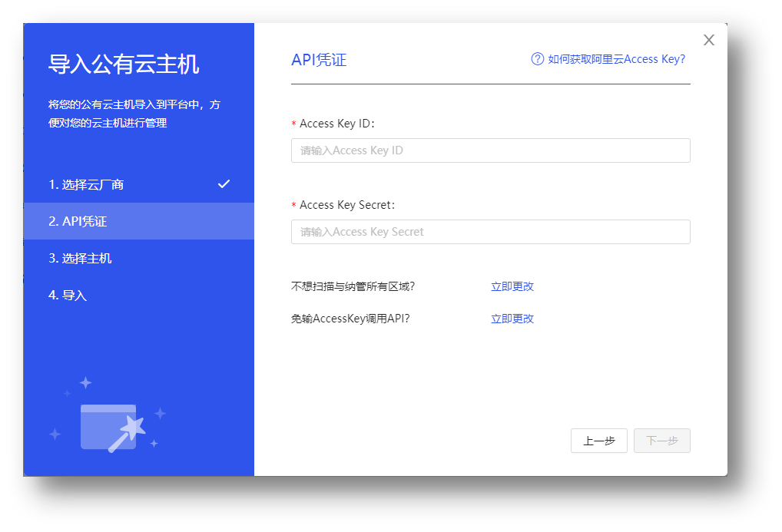Click the 免输AccessKey调用API? question text
Viewport: 782px width, 532px height.
click(x=350, y=319)
